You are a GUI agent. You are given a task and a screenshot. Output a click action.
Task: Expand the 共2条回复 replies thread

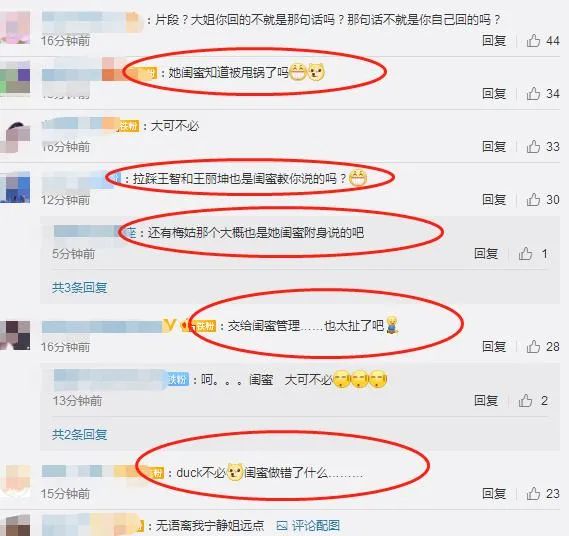(79, 434)
